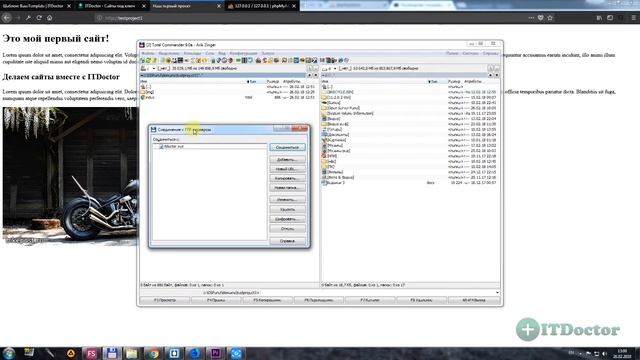Open the file explorer folder taskbar icon

(x=132, y=353)
